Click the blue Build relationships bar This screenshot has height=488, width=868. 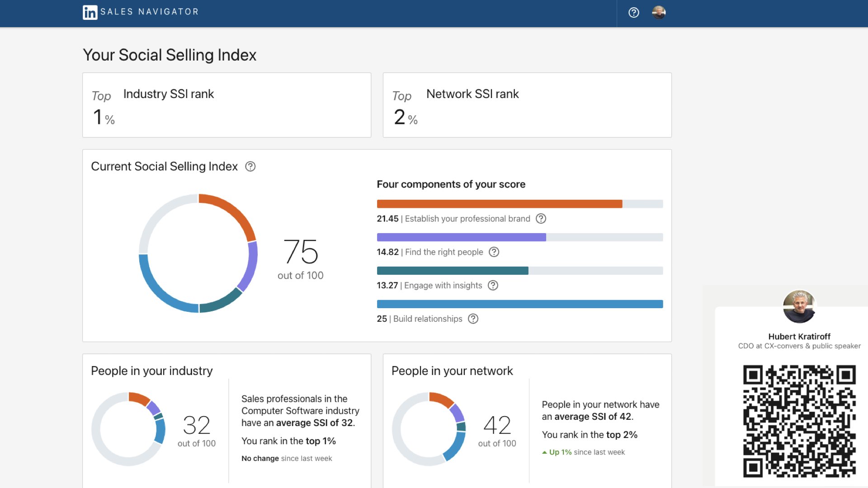tap(519, 304)
